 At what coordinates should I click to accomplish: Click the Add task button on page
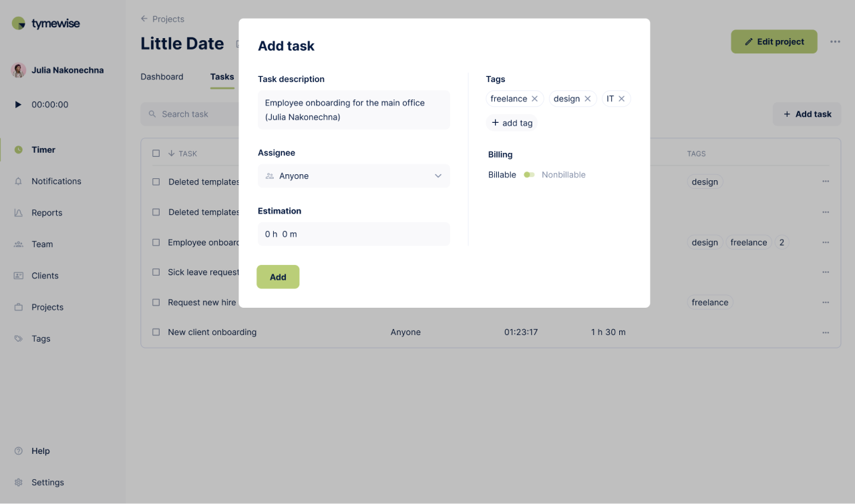pyautogui.click(x=807, y=114)
